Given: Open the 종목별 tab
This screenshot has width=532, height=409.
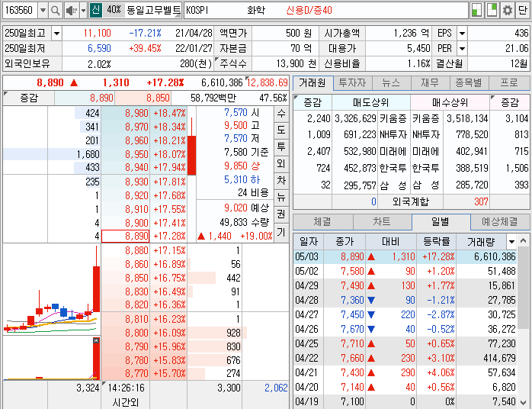Looking at the screenshot, I should tap(469, 83).
